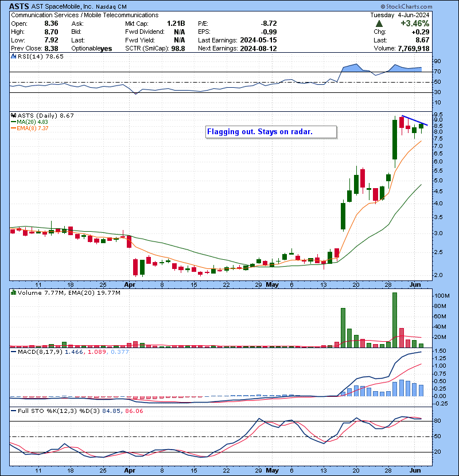Click the EPS value -0.99
Viewport: 459px width, 476px height.
pos(269,32)
